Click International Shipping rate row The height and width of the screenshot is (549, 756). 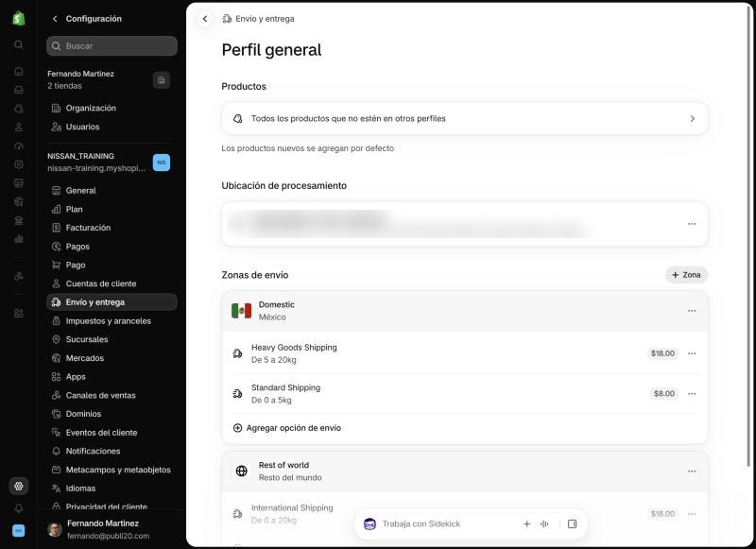click(x=465, y=514)
